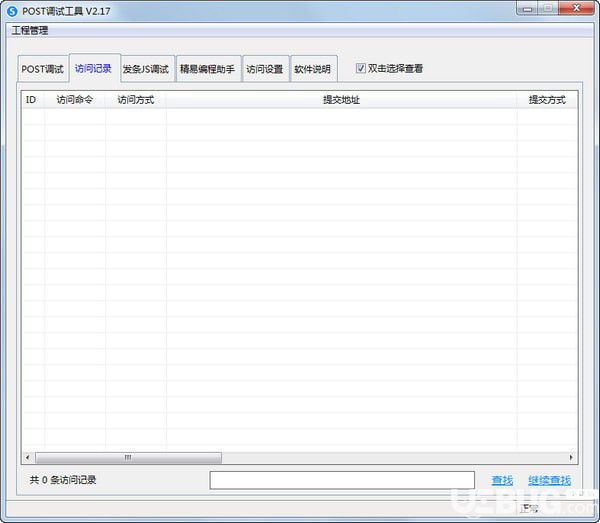Screen dimensions: 600x523
Task: Close the POST调试工具 window
Action: coord(577,8)
